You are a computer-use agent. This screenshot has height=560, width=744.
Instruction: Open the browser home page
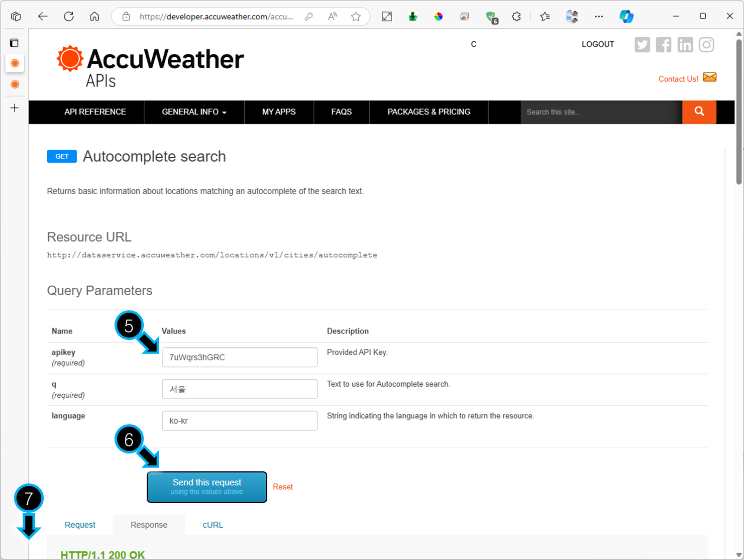[95, 16]
